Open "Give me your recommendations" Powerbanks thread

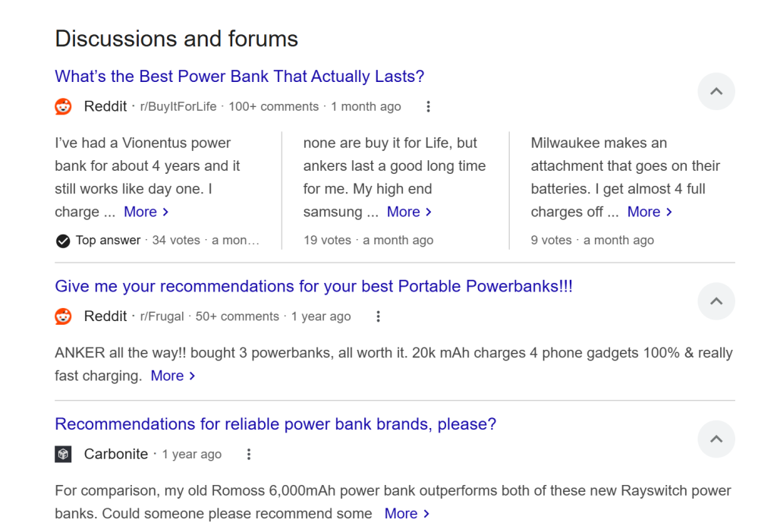pos(313,286)
